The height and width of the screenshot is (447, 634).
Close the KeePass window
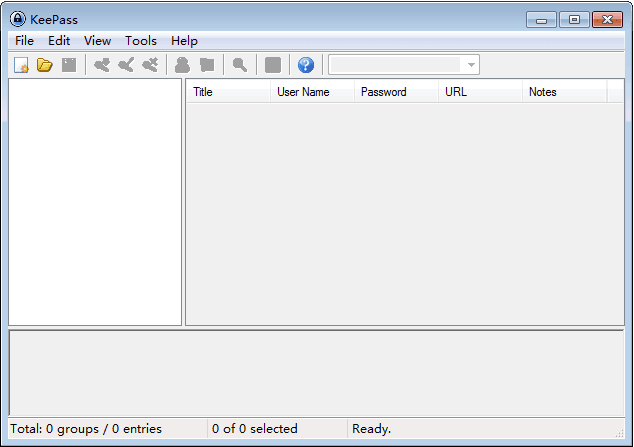[x=607, y=19]
